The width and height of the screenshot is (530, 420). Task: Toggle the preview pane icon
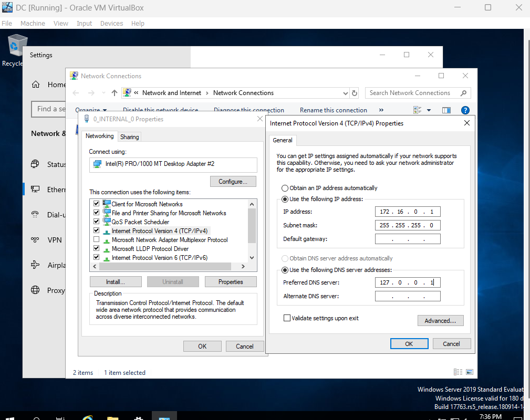446,110
